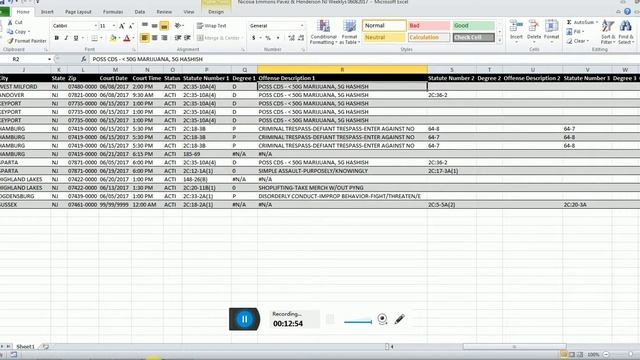Open the Number group dialog launcher
The height and width of the screenshot is (360, 640).
point(303,50)
